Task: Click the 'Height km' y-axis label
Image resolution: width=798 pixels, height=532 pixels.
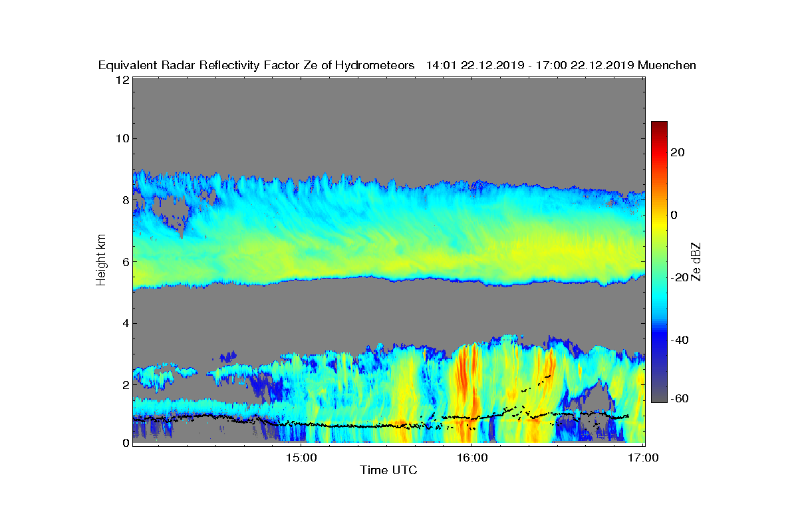Action: click(x=101, y=261)
